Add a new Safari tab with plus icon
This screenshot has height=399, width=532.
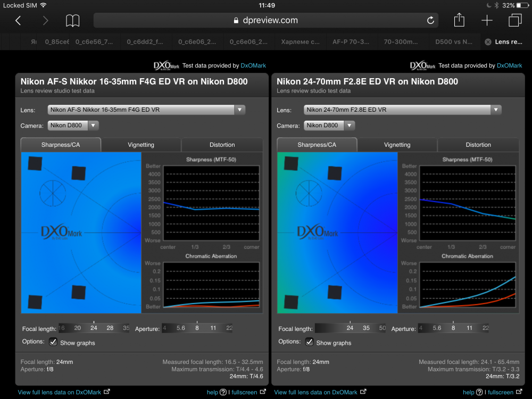pos(487,20)
